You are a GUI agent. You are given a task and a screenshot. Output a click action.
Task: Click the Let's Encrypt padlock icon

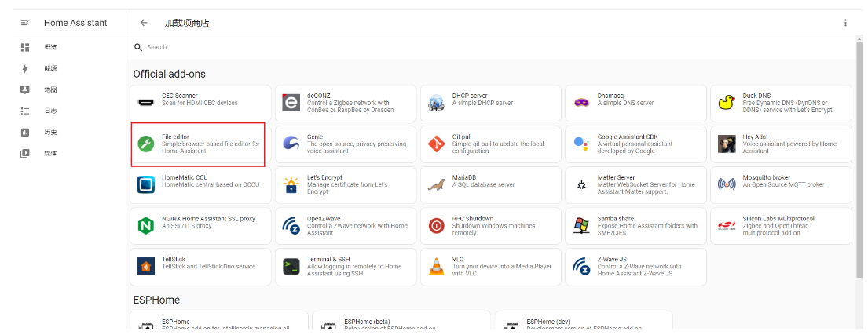coord(291,184)
